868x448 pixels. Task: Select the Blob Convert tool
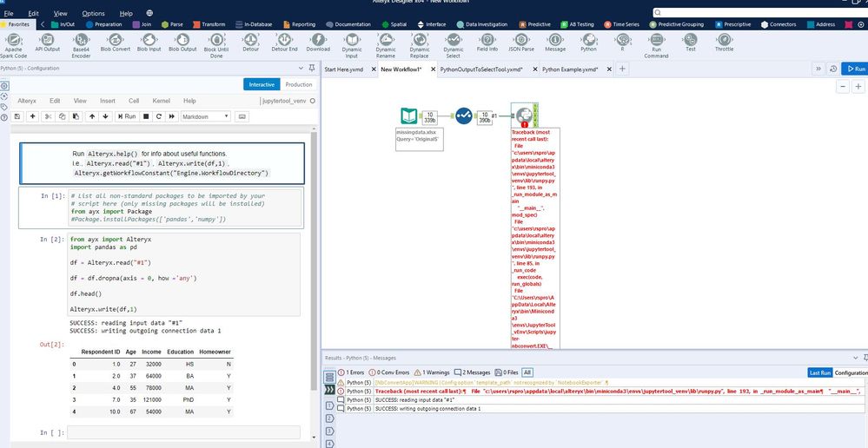click(116, 43)
